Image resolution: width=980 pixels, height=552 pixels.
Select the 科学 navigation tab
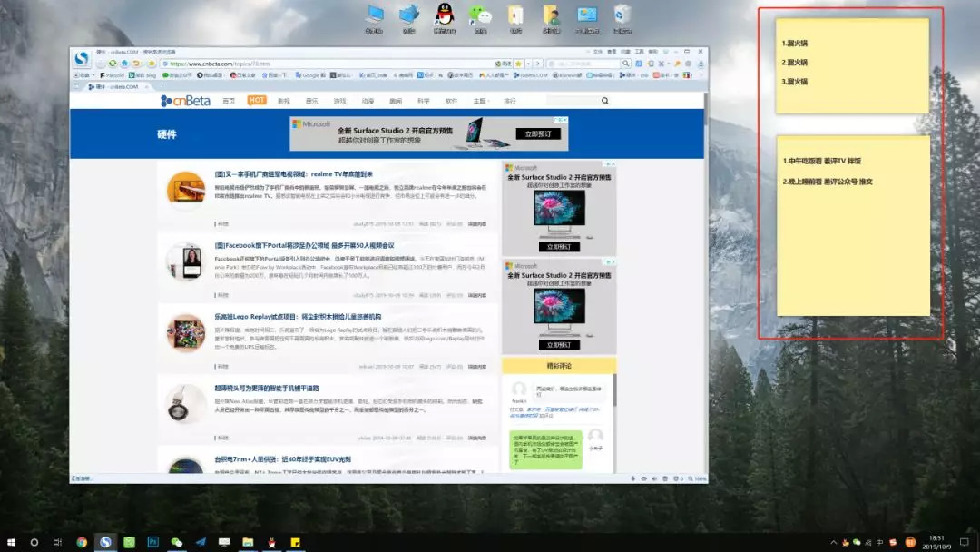423,101
